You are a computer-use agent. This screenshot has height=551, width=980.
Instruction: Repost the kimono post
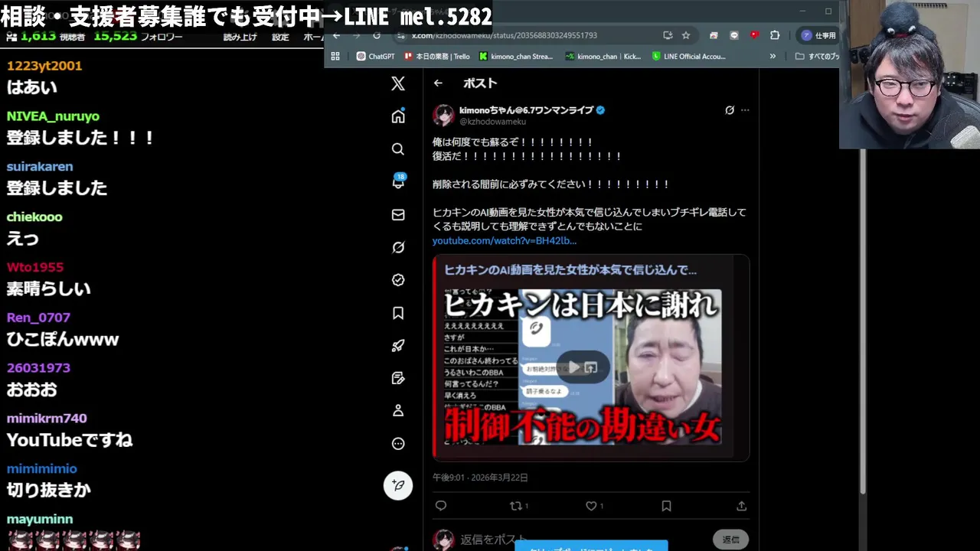[x=516, y=506]
